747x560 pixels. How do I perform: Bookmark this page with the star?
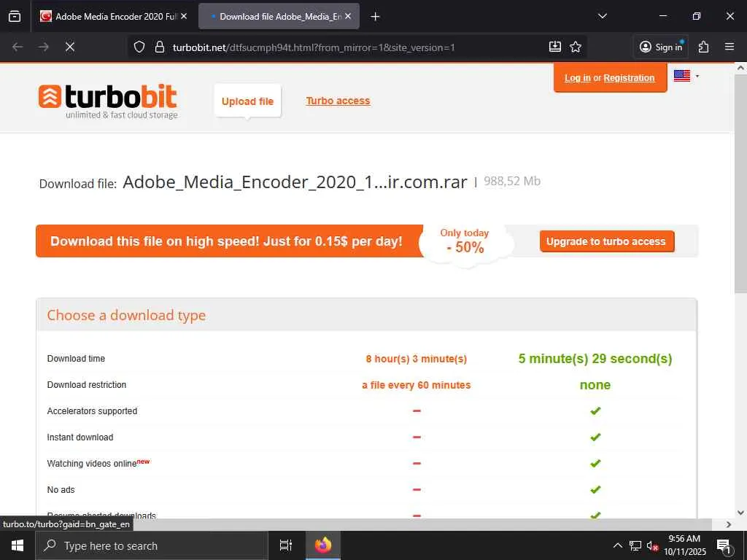point(576,47)
